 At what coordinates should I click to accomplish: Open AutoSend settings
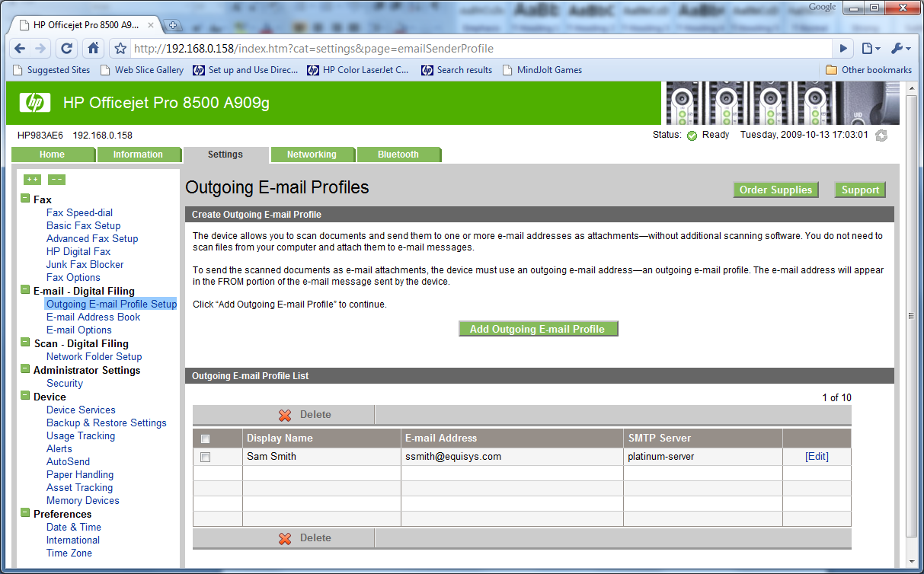(x=68, y=461)
